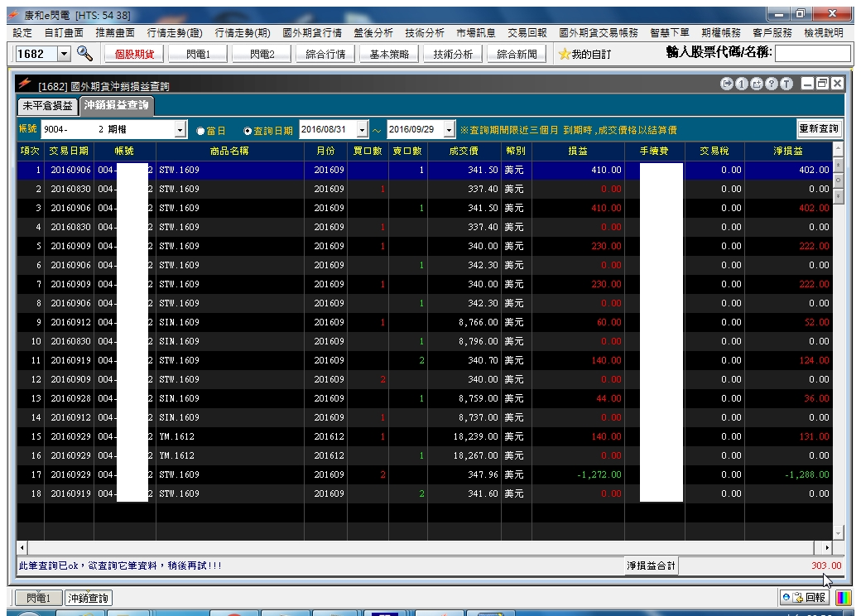This screenshot has width=861, height=616.
Task: Click the add-window plus icon in query title bar
Action: click(757, 84)
